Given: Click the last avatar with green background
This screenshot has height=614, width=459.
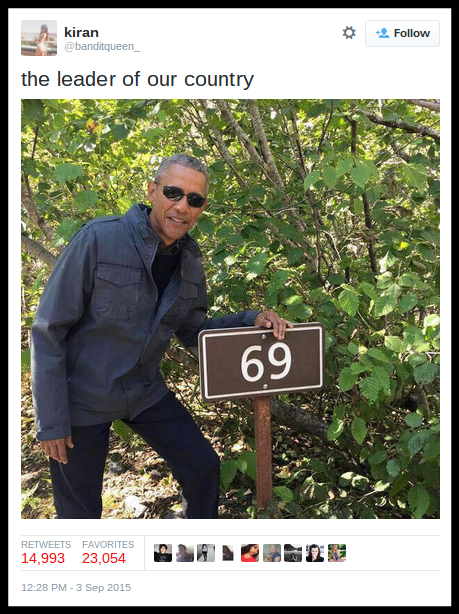Looking at the screenshot, I should (337, 553).
